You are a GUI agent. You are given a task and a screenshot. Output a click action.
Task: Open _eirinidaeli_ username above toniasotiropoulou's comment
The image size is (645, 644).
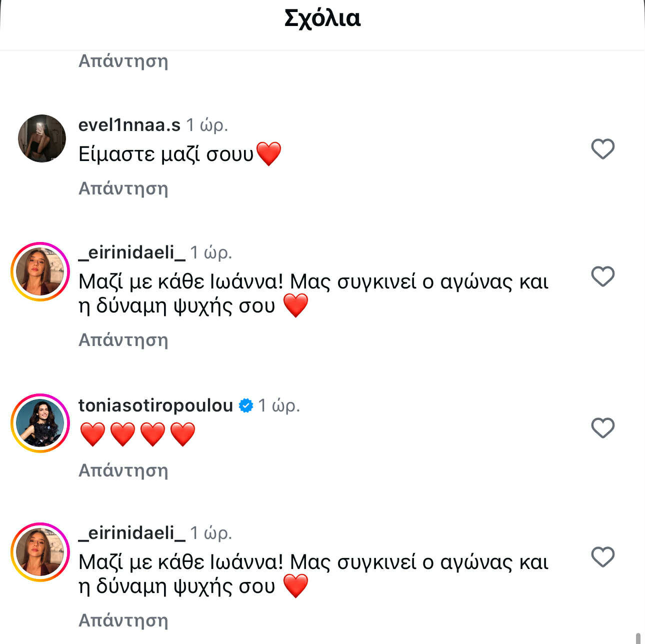(131, 253)
